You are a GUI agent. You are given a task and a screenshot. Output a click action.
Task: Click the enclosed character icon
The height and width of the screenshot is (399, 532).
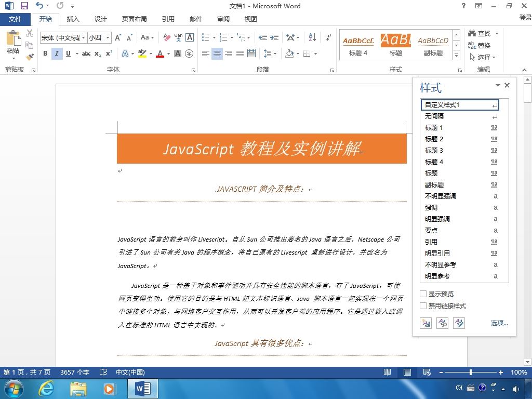click(189, 54)
